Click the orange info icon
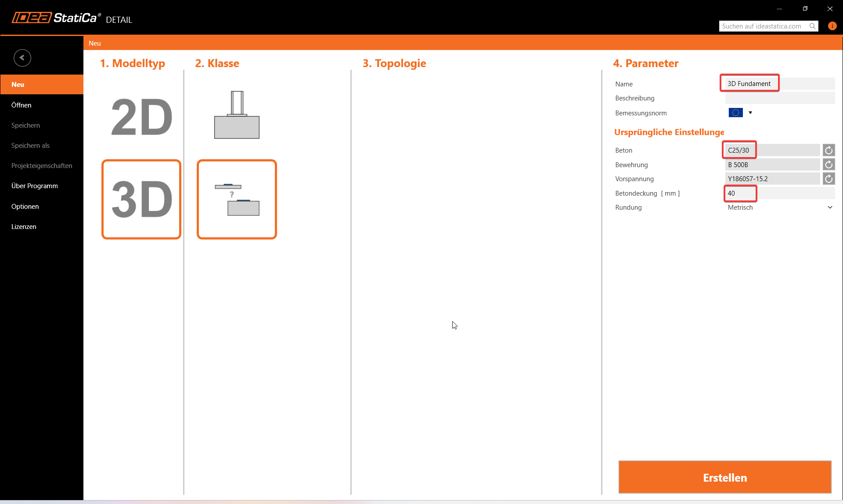The height and width of the screenshot is (504, 843). tap(832, 26)
